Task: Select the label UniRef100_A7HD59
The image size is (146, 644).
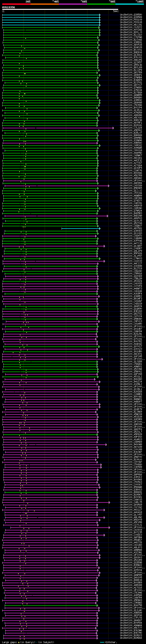Action: coord(131,113)
